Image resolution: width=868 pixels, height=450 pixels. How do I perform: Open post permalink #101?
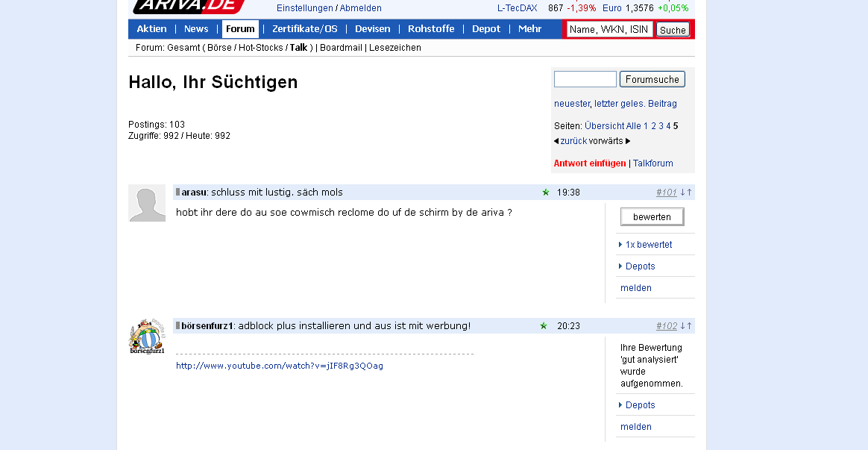[667, 193]
